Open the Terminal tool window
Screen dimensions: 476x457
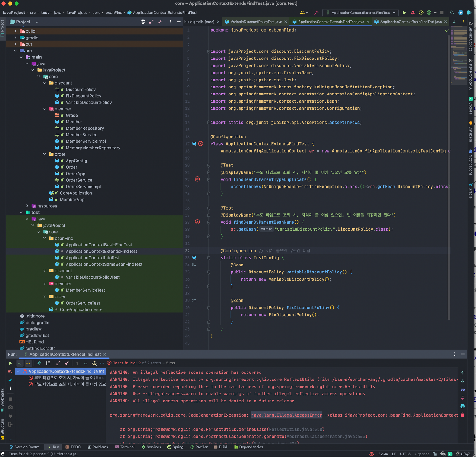tap(125, 447)
